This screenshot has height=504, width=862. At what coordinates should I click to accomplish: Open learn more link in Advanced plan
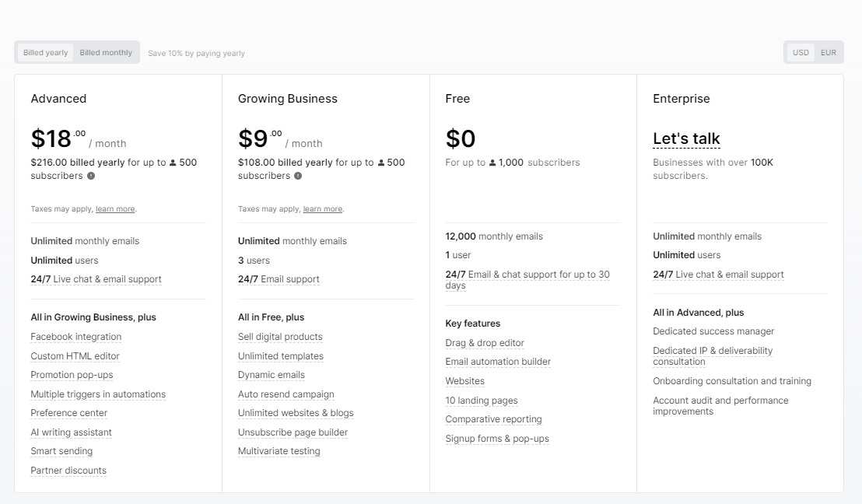pyautogui.click(x=115, y=209)
